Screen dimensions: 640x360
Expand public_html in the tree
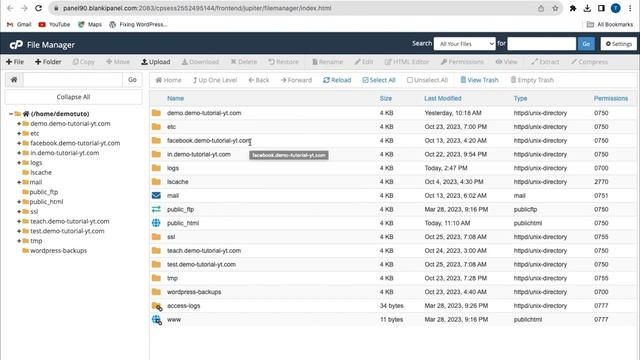pos(19,202)
